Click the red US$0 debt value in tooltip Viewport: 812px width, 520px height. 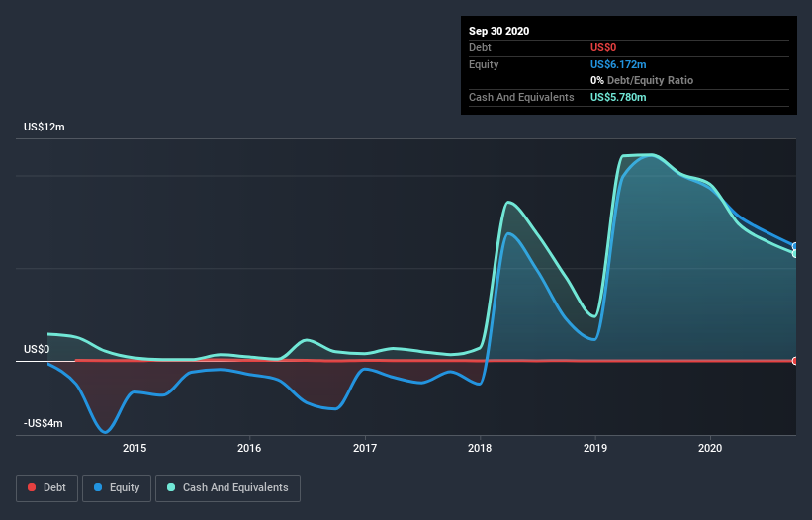click(x=603, y=48)
